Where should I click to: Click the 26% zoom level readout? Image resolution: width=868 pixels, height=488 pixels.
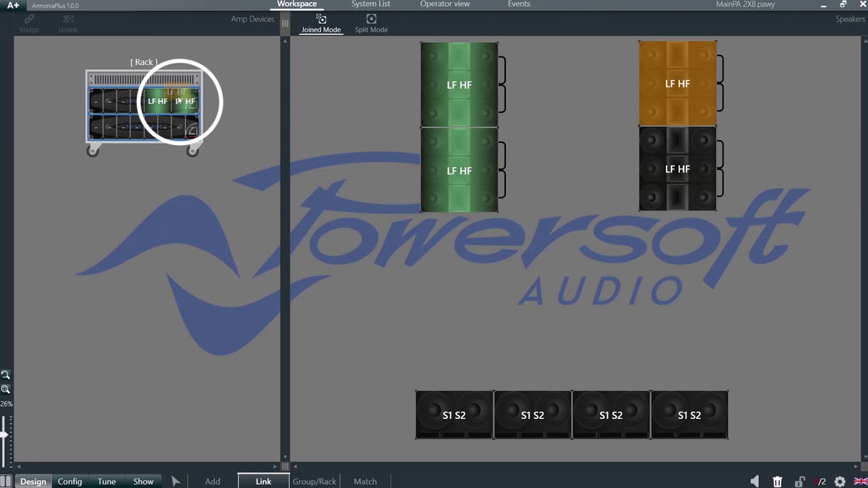pyautogui.click(x=6, y=403)
